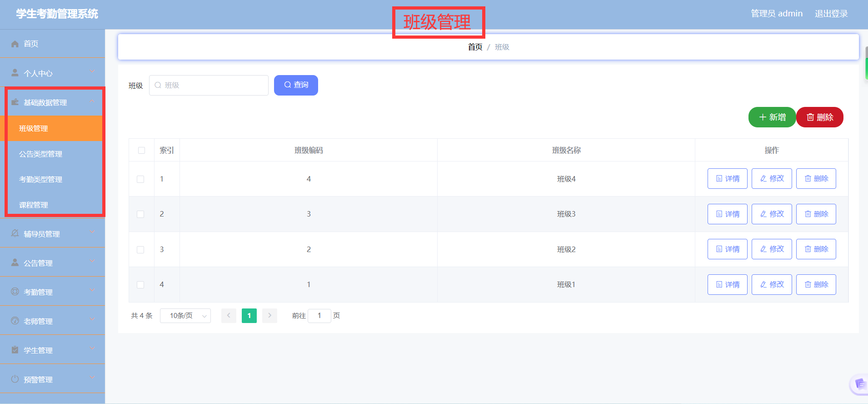Click the floating chat assistant icon

pos(859,384)
